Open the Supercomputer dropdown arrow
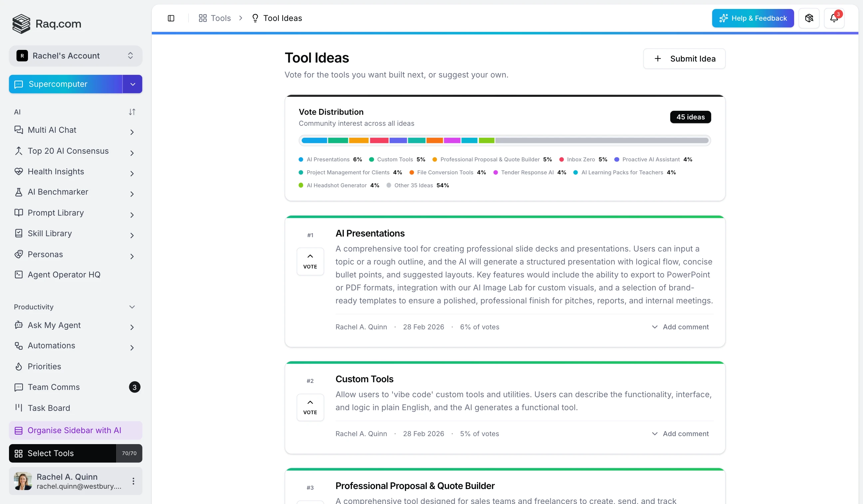This screenshot has height=504, width=863. [133, 84]
